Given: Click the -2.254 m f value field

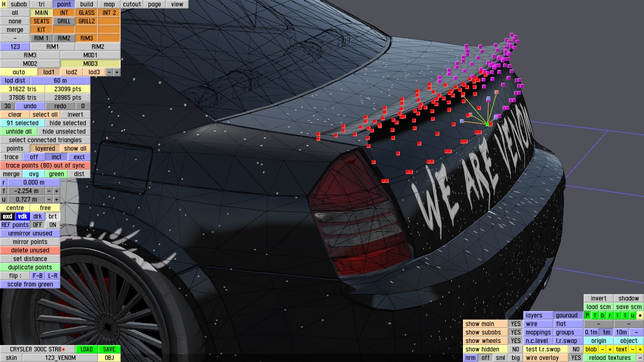Looking at the screenshot, I should tap(26, 191).
